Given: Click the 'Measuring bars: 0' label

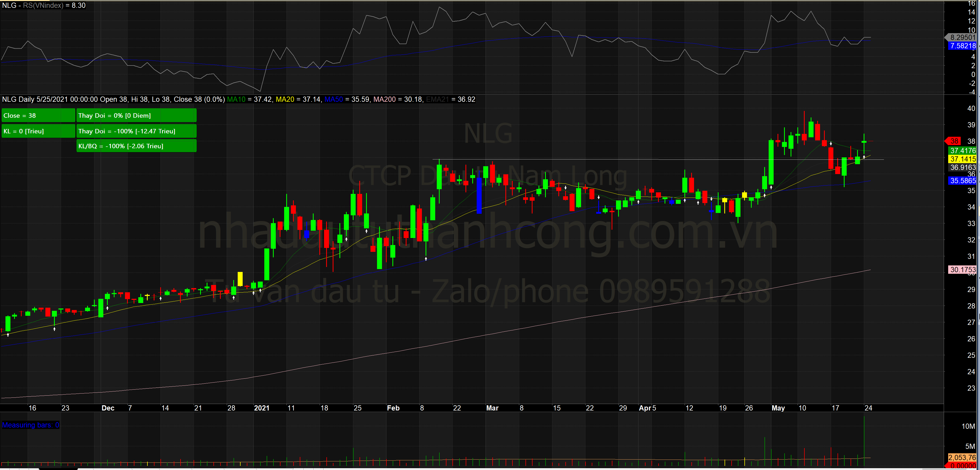Looking at the screenshot, I should click(x=31, y=425).
